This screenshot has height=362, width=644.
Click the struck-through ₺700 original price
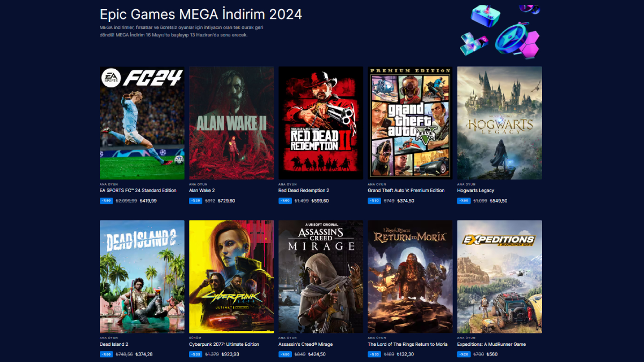click(479, 354)
